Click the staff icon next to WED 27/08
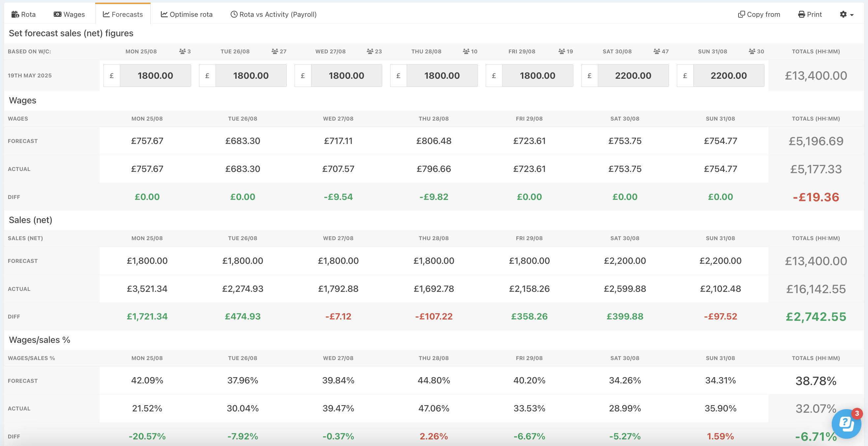This screenshot has height=446, width=868. (370, 51)
